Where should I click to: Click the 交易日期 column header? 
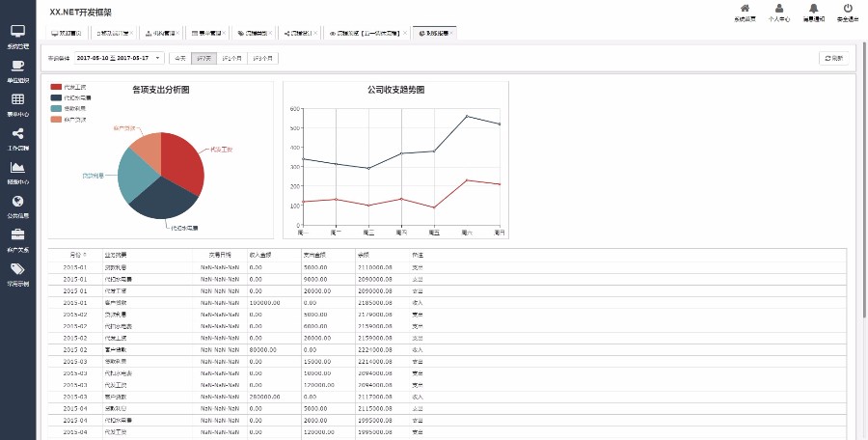pos(220,256)
